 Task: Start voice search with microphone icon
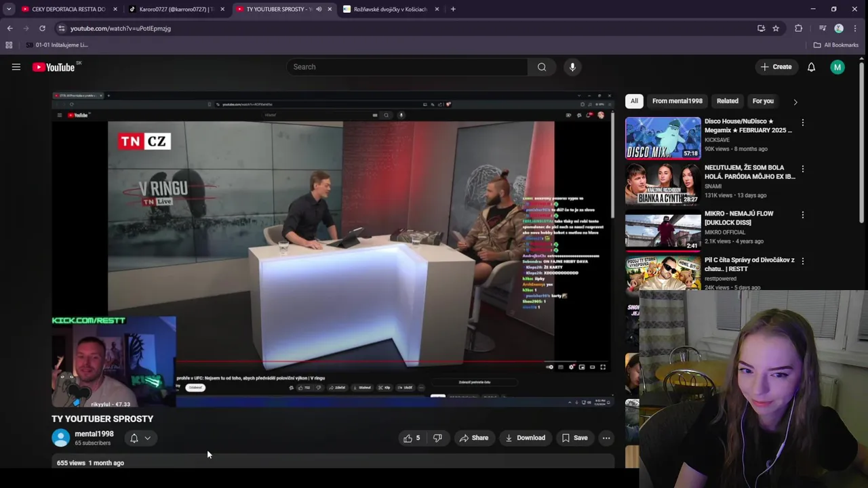(x=572, y=67)
